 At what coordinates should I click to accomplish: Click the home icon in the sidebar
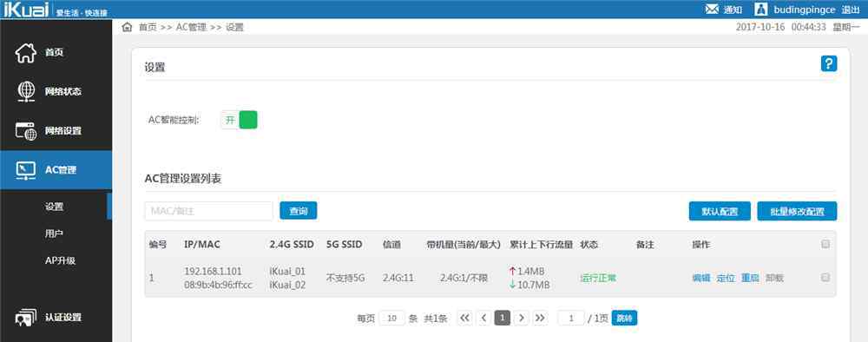click(x=25, y=53)
